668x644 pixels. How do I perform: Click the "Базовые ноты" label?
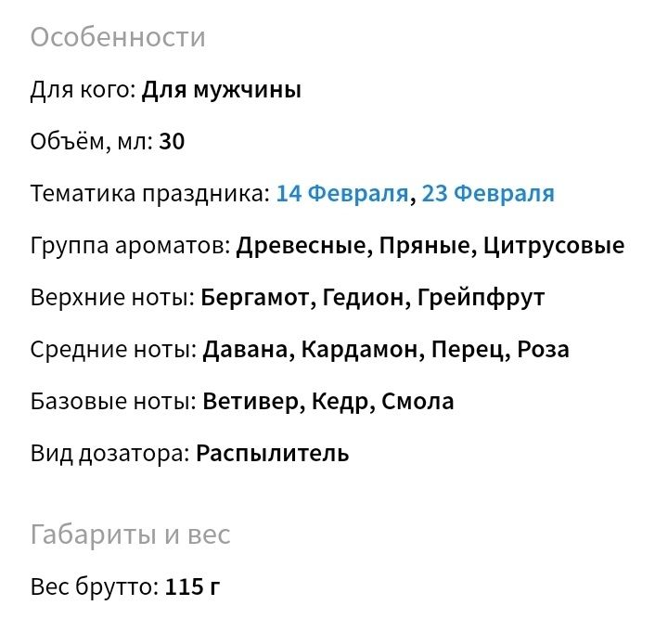click(x=112, y=402)
